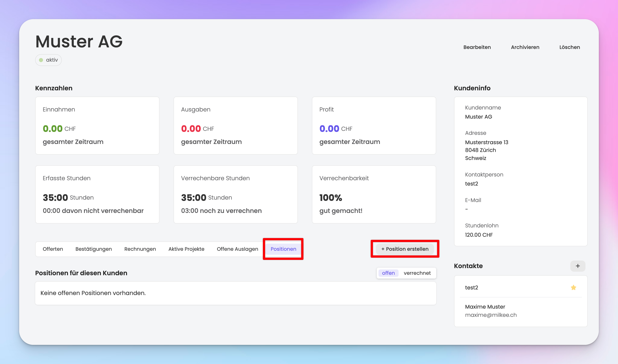Archive the customer via Archivieren

[x=525, y=47]
